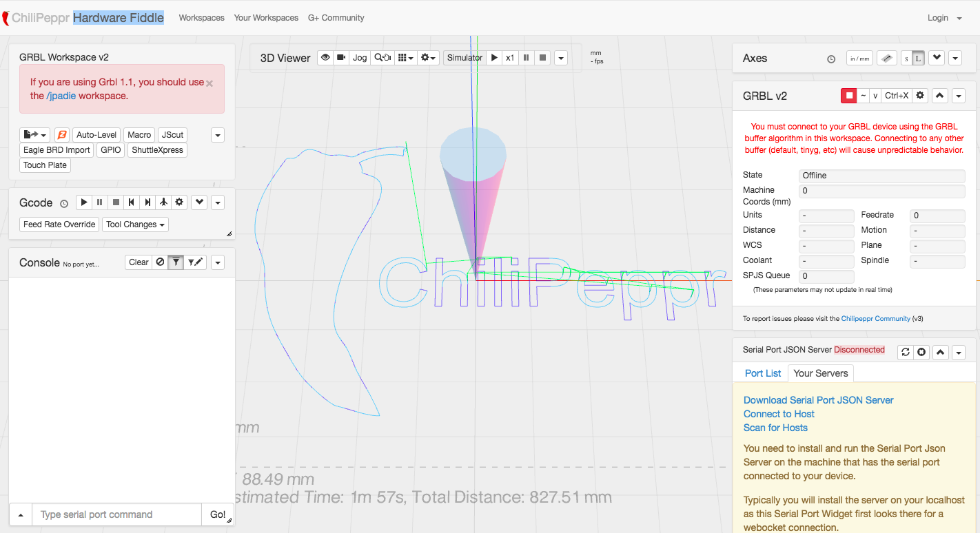
Task: Select large 'L' size in Axes
Action: pyautogui.click(x=918, y=59)
